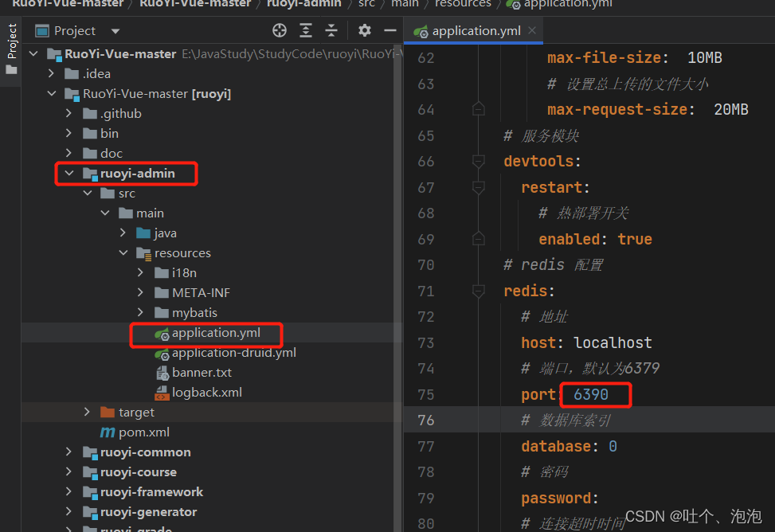
Task: Click the host value localhost
Action: pyautogui.click(x=613, y=342)
